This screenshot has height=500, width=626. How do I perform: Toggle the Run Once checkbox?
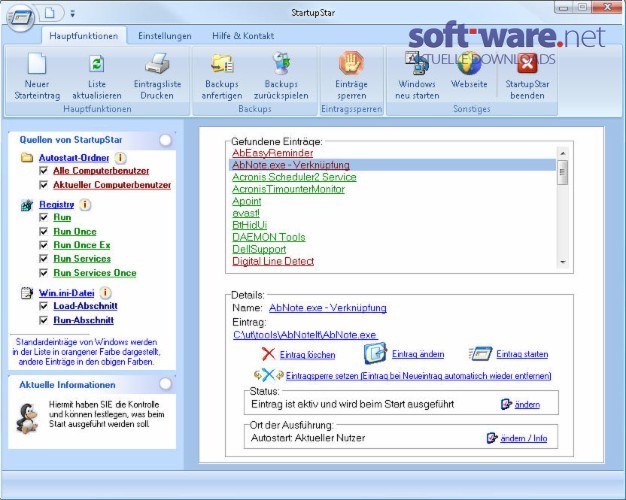[44, 232]
